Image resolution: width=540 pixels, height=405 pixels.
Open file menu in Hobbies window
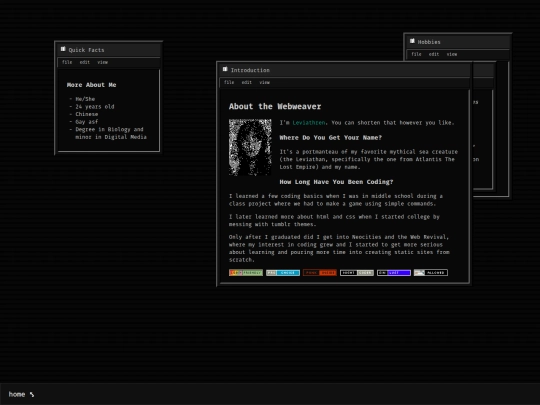[x=416, y=54]
